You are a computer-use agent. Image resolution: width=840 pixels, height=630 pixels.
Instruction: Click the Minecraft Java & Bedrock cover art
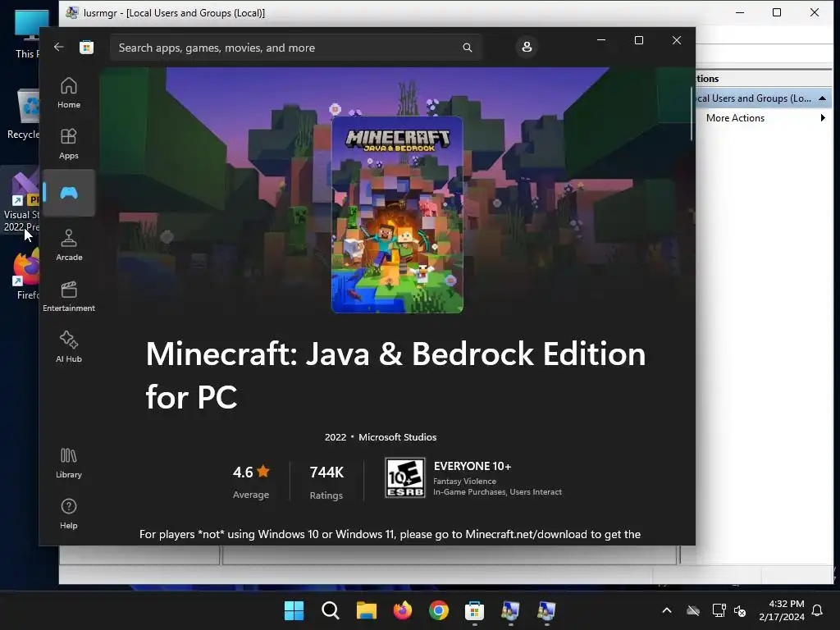(x=397, y=214)
